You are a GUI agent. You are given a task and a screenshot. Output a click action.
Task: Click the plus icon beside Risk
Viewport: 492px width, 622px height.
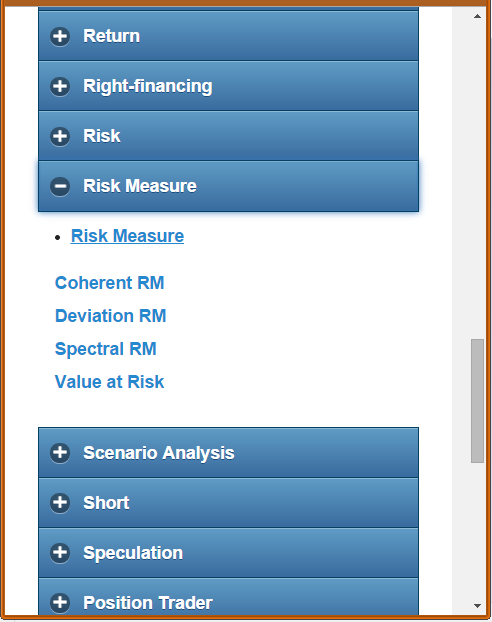(60, 136)
